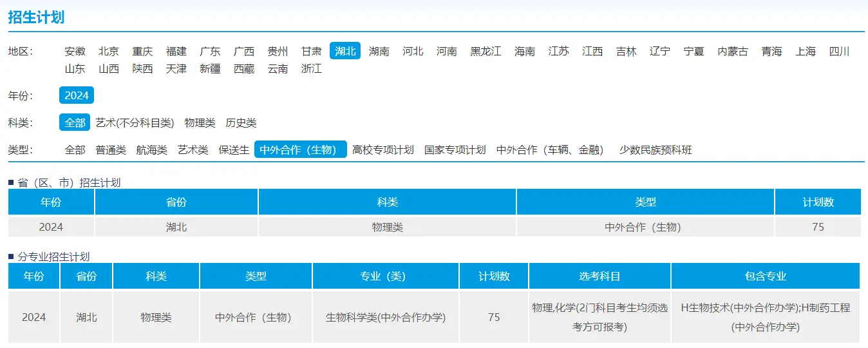Choose 艺术(不分科目类) category

(x=135, y=122)
